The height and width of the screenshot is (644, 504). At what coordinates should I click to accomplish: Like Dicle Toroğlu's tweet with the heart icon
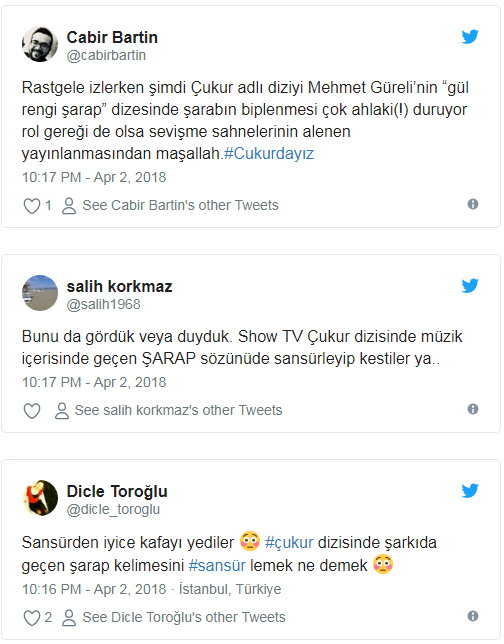pos(32,618)
